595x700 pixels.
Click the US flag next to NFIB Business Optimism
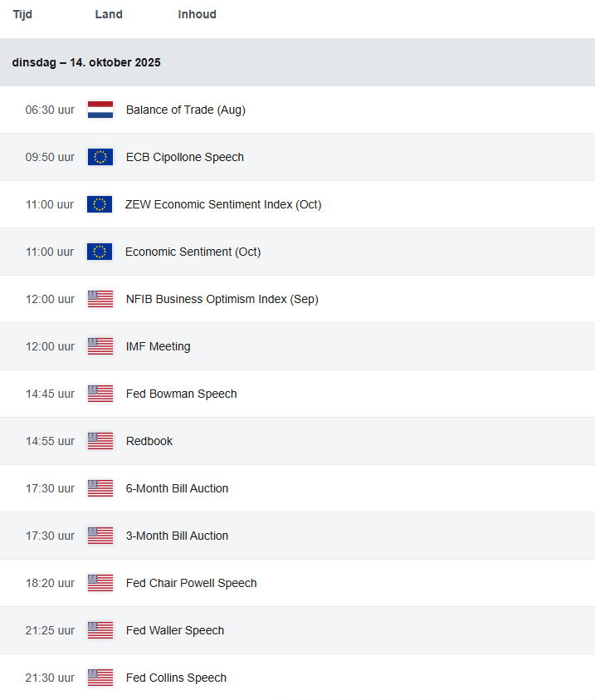pos(100,299)
